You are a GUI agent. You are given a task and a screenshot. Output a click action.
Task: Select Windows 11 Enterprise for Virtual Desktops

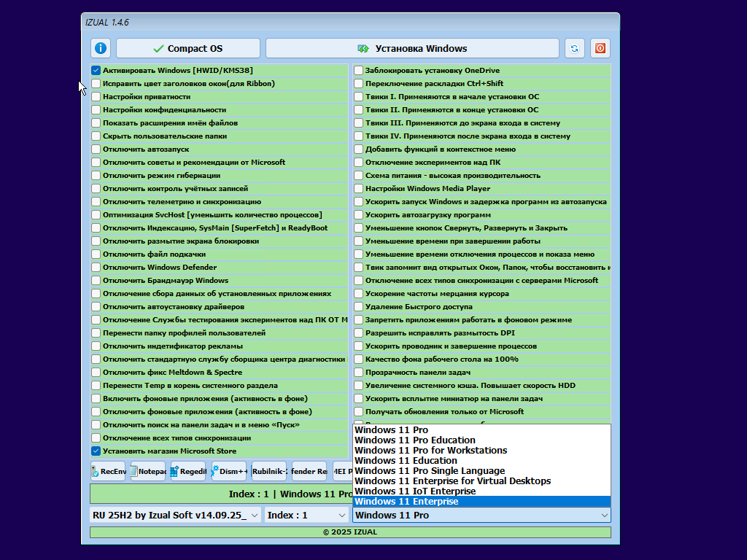pos(481,481)
